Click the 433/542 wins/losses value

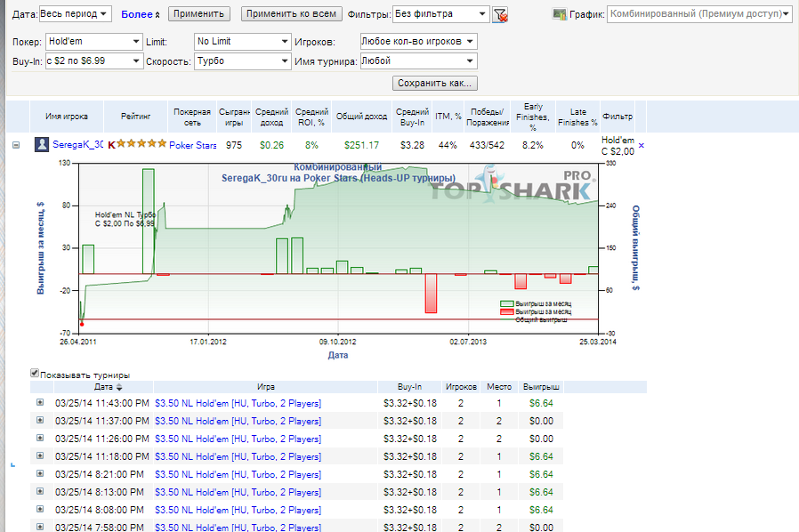[487, 145]
